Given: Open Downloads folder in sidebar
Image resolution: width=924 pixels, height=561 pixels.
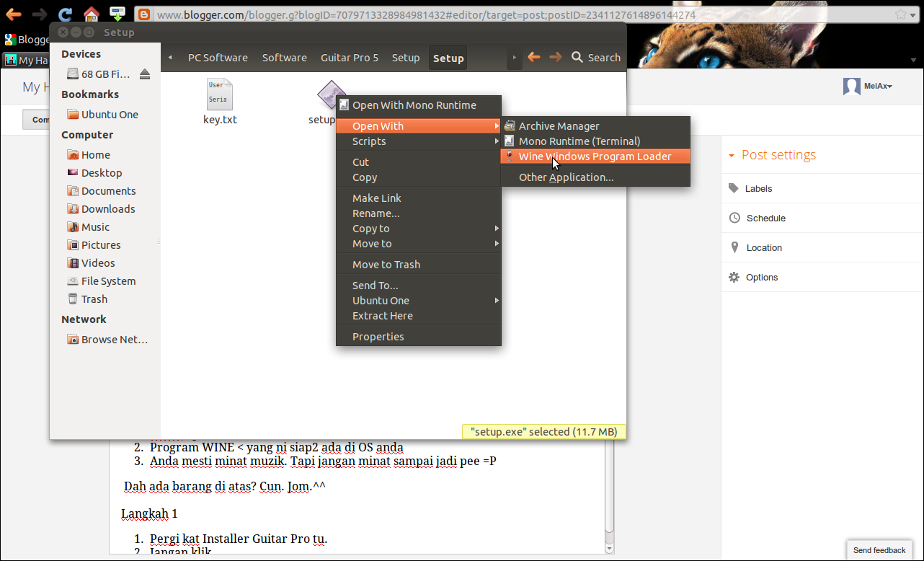Looking at the screenshot, I should coord(101,209).
